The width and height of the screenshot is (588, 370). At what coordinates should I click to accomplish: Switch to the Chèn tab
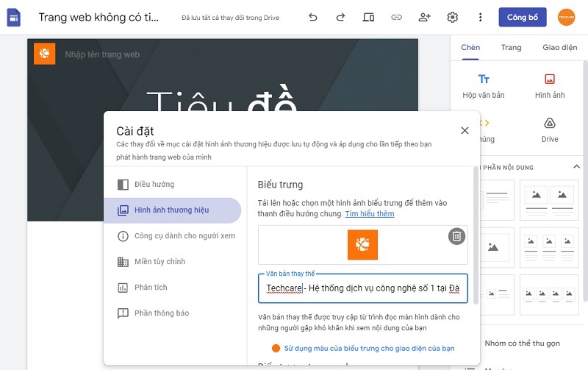(x=470, y=47)
